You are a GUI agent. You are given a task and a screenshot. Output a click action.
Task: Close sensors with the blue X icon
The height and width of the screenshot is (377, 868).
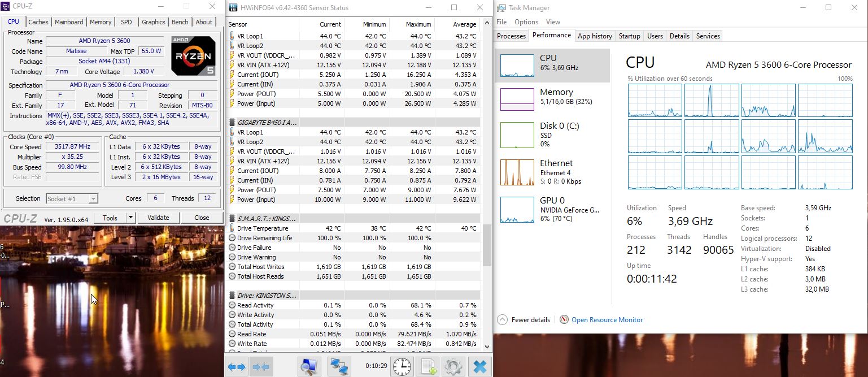click(479, 366)
